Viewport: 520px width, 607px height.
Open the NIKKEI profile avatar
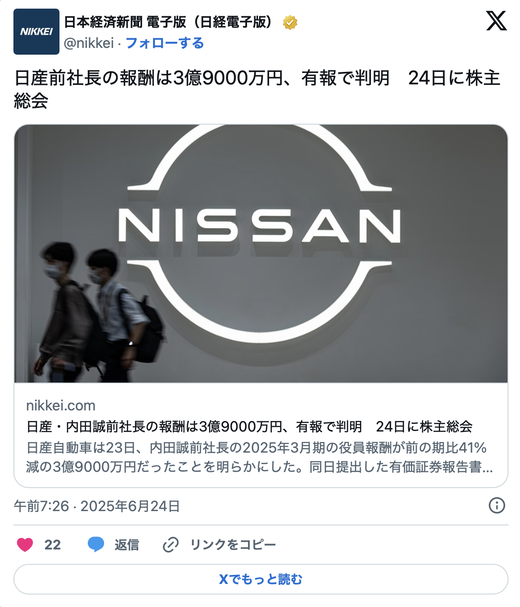(x=36, y=32)
